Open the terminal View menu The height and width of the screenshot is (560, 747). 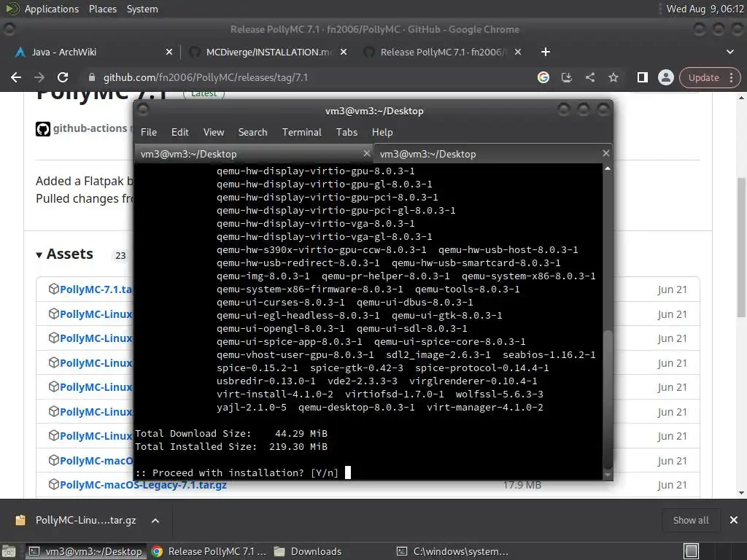tap(214, 133)
